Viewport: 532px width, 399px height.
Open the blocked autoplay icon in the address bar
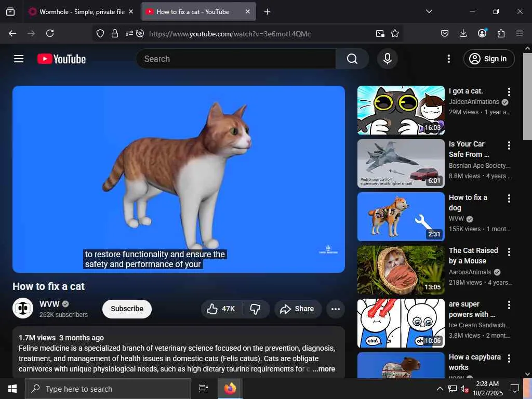point(140,33)
